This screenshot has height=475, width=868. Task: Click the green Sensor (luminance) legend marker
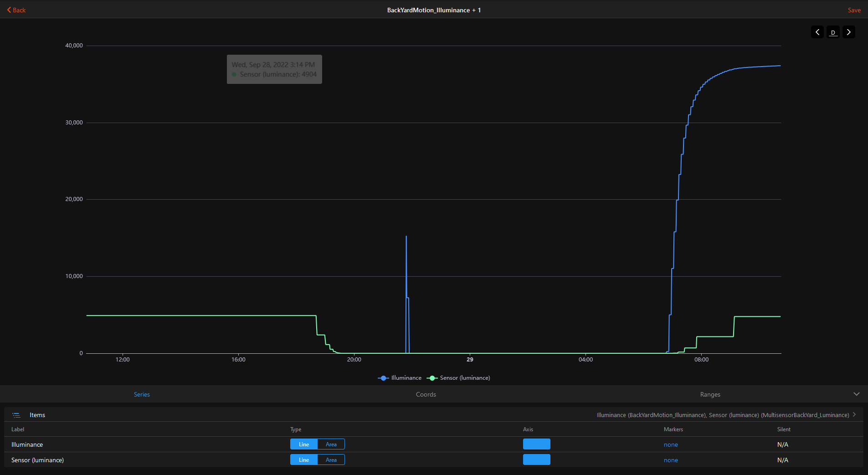[x=432, y=378]
